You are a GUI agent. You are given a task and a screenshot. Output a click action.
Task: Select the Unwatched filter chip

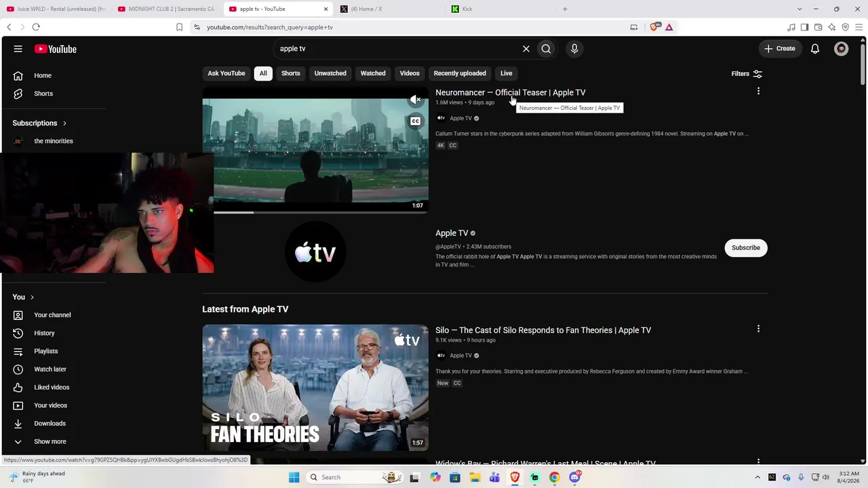coord(330,73)
